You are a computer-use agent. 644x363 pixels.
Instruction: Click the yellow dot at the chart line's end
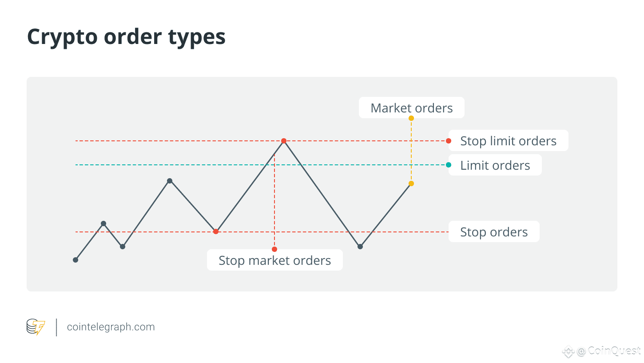click(411, 183)
